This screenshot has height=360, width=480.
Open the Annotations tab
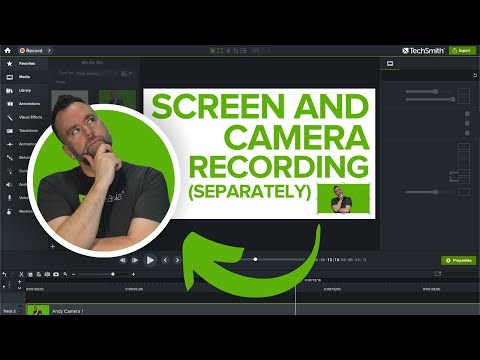pyautogui.click(x=24, y=104)
